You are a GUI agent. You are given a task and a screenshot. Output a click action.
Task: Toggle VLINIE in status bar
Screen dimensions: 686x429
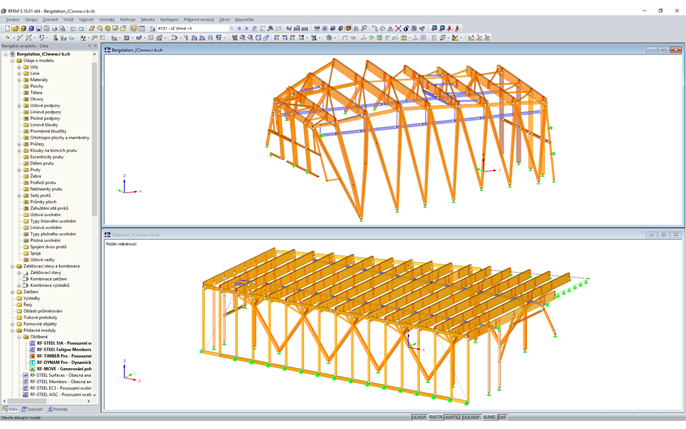point(489,417)
